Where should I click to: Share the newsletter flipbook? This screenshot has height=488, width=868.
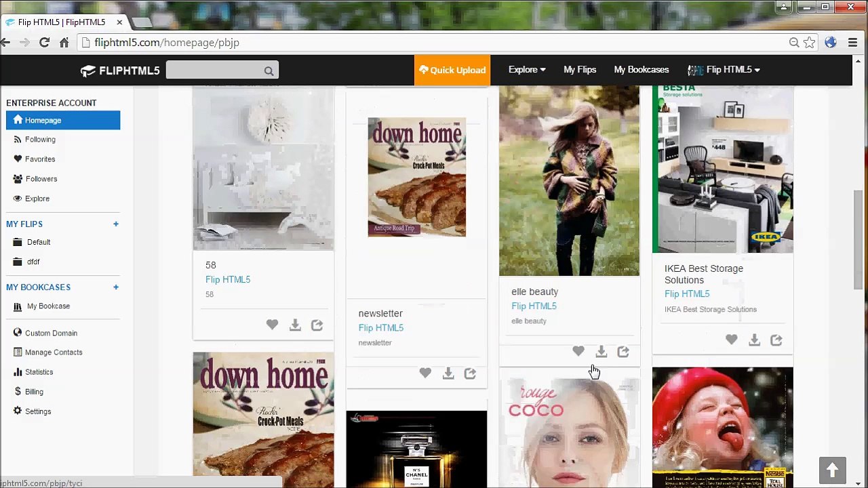click(x=470, y=373)
